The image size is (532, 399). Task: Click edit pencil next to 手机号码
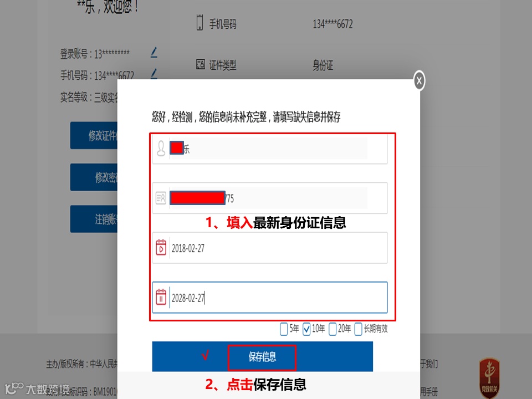154,73
